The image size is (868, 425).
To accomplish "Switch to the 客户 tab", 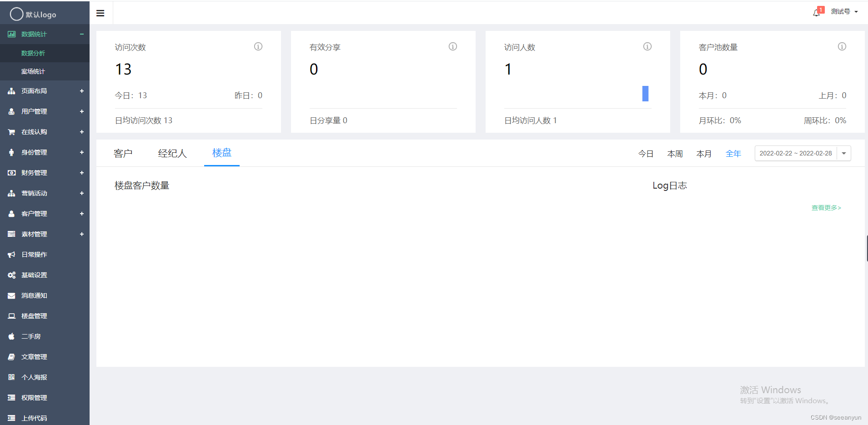I will point(123,153).
